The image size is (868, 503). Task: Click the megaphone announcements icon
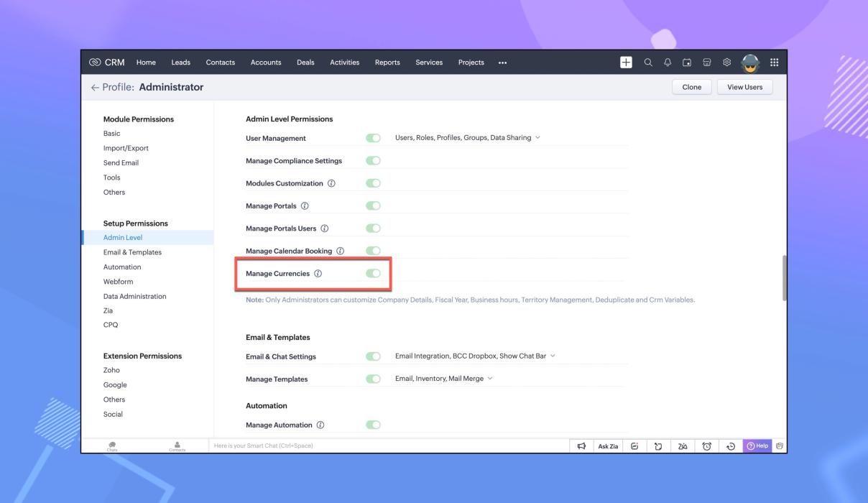point(582,446)
